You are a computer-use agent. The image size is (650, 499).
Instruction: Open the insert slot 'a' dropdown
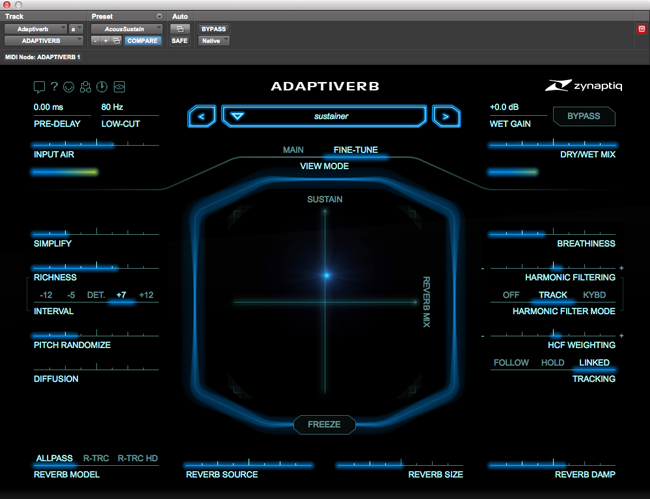(x=76, y=29)
